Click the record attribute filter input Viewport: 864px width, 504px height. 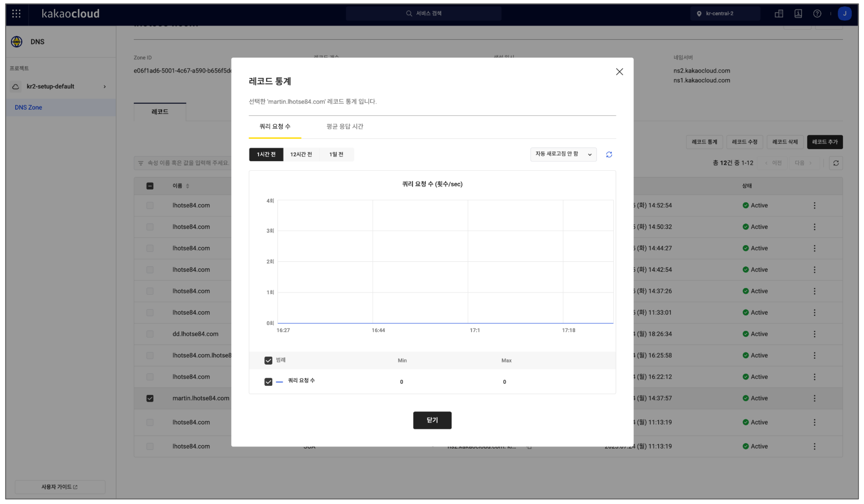point(183,163)
